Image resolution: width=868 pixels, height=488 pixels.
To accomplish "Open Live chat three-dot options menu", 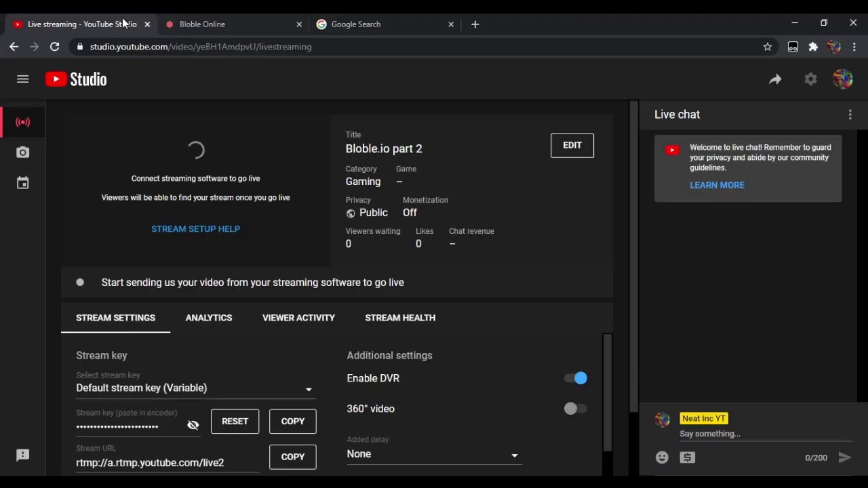I will [850, 115].
